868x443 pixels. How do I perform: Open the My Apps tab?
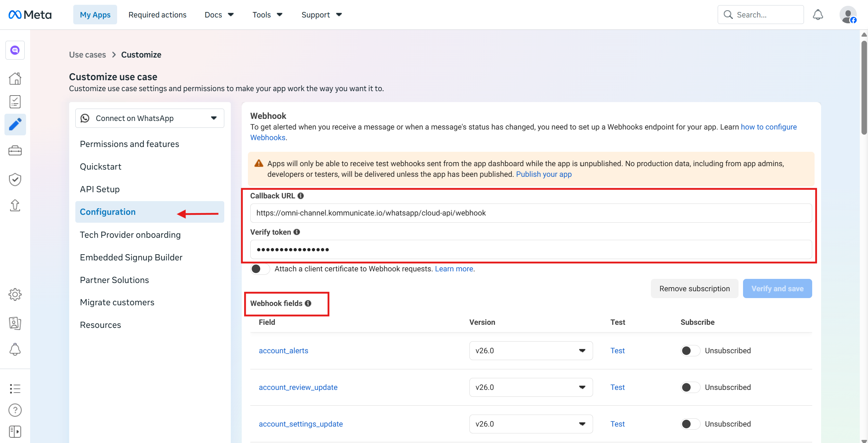pyautogui.click(x=95, y=15)
